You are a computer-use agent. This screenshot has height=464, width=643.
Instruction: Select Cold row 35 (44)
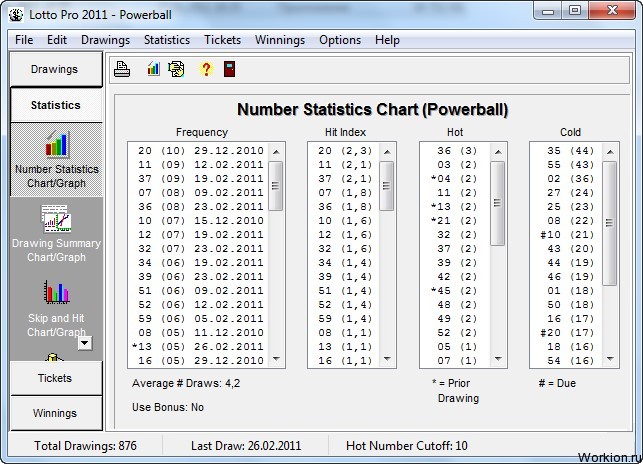pos(567,151)
